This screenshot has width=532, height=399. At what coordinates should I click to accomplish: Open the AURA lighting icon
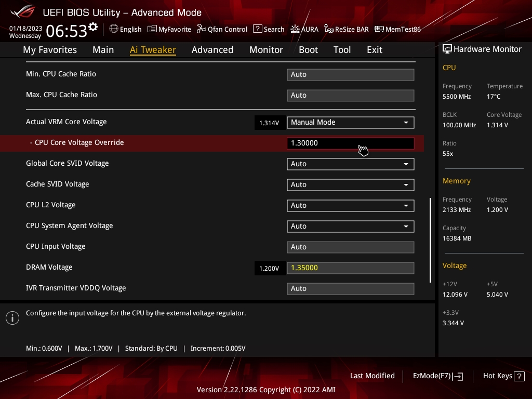click(295, 29)
